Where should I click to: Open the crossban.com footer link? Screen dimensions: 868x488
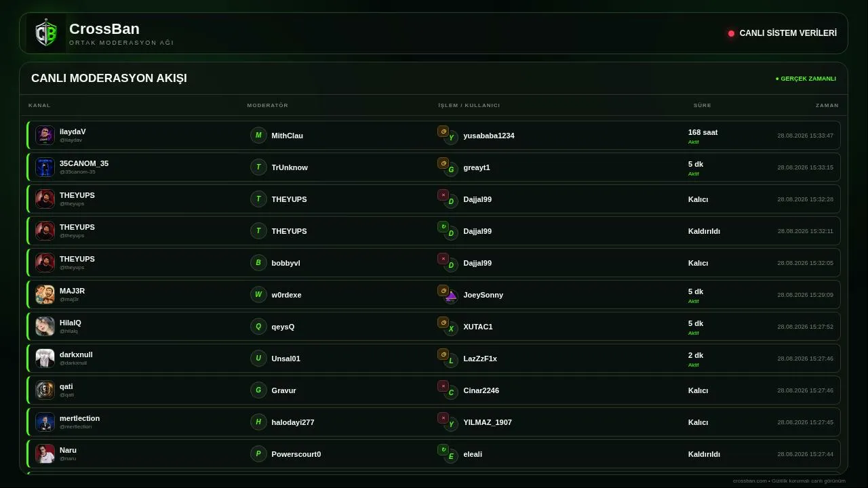(750, 481)
